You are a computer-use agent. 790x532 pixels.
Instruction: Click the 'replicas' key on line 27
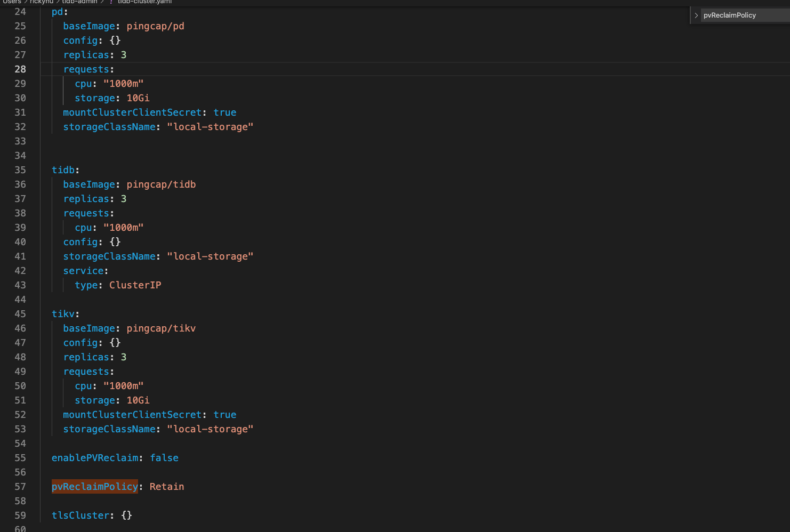86,55
